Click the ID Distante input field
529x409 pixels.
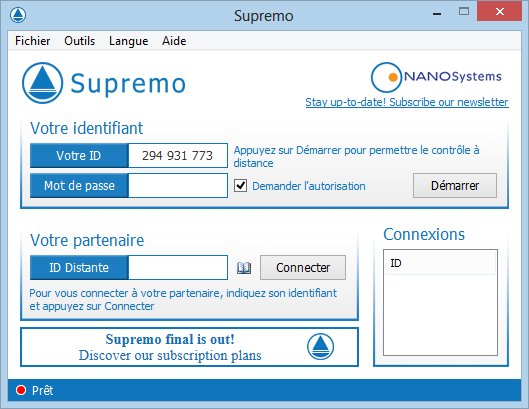pyautogui.click(x=178, y=268)
